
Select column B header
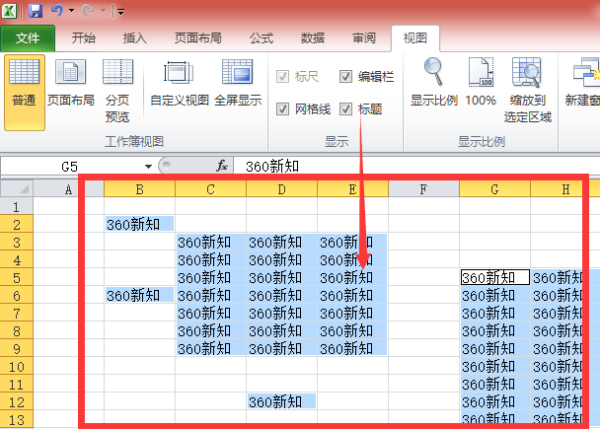139,189
